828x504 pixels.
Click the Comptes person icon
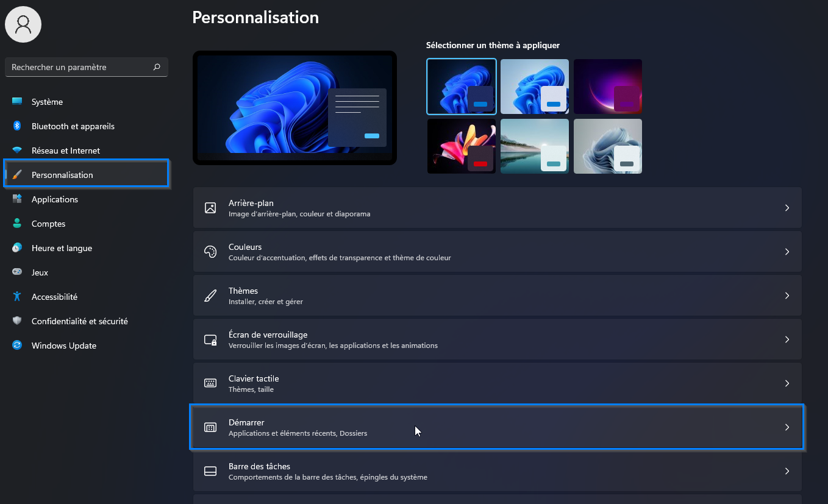17,224
